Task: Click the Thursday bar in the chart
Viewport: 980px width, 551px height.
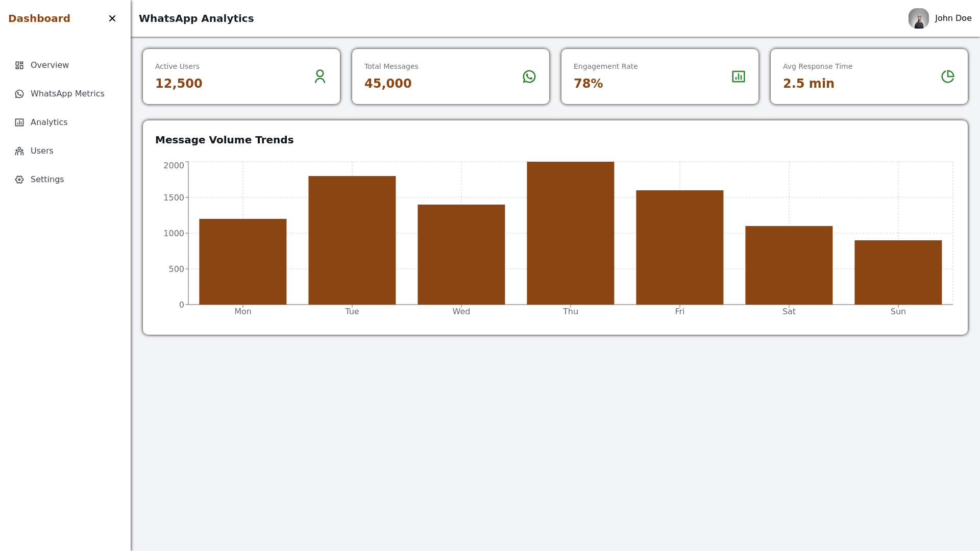Action: (x=570, y=233)
